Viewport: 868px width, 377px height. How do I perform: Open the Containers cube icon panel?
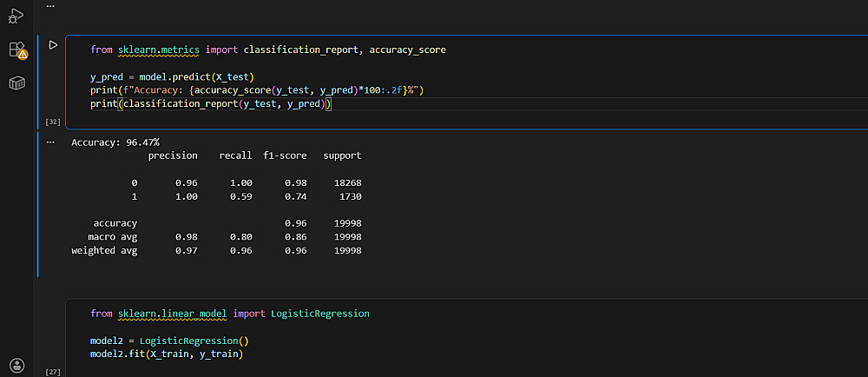(x=16, y=83)
